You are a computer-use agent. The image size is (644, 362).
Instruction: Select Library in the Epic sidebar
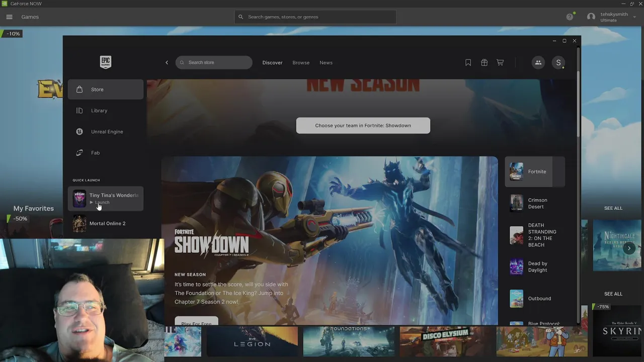point(106,111)
